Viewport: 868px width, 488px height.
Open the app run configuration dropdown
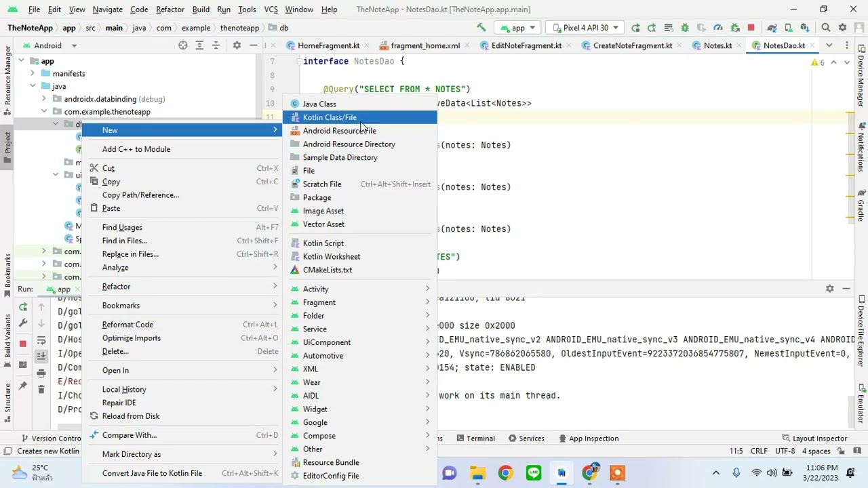[519, 28]
